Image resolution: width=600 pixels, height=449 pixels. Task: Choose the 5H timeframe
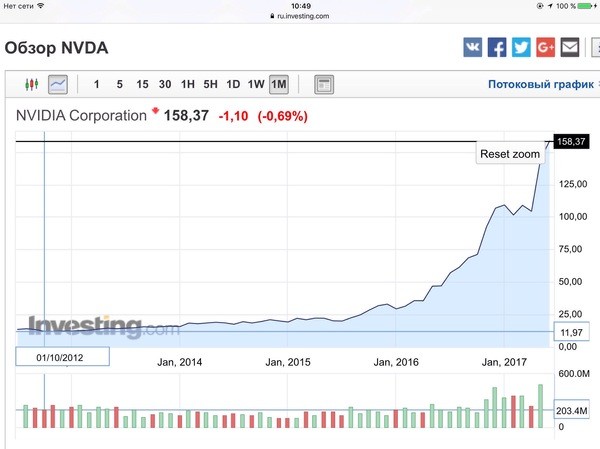(210, 84)
